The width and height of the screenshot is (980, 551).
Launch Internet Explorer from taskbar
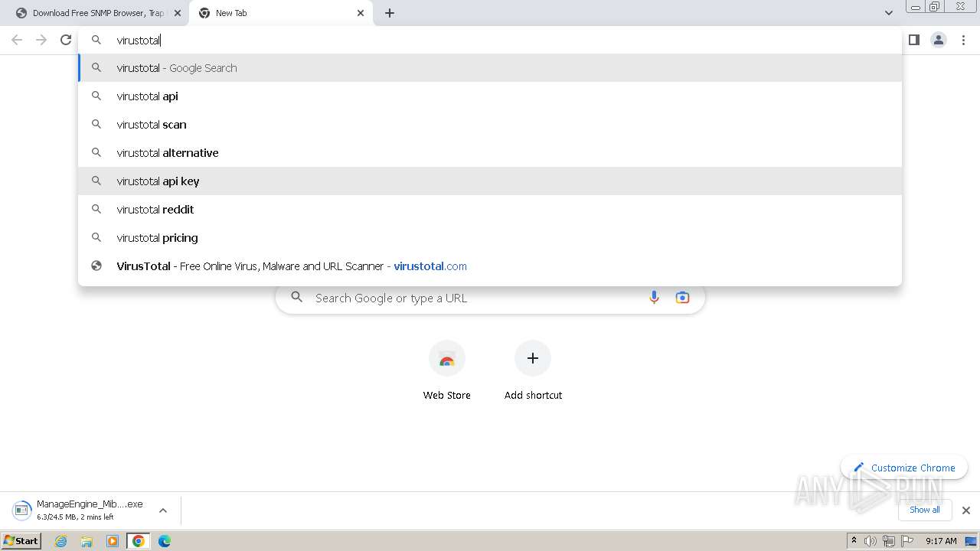coord(61,541)
